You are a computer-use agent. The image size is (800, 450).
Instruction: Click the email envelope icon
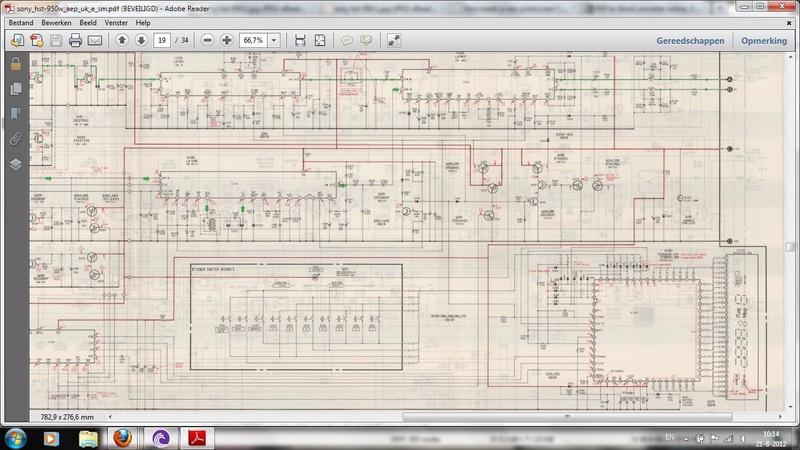(95, 41)
